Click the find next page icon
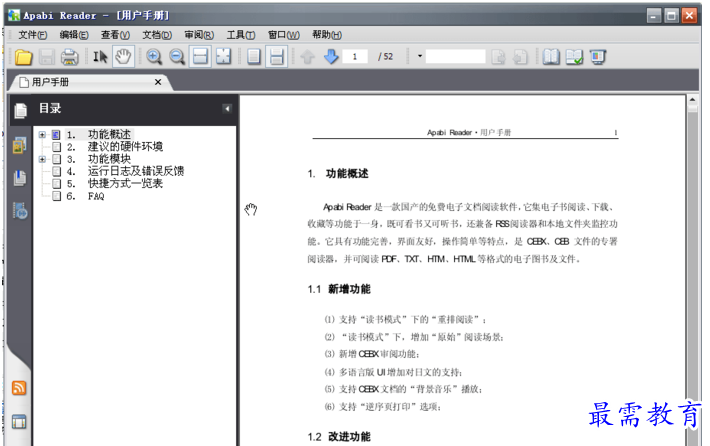This screenshot has height=446, width=710. pyautogui.click(x=498, y=57)
